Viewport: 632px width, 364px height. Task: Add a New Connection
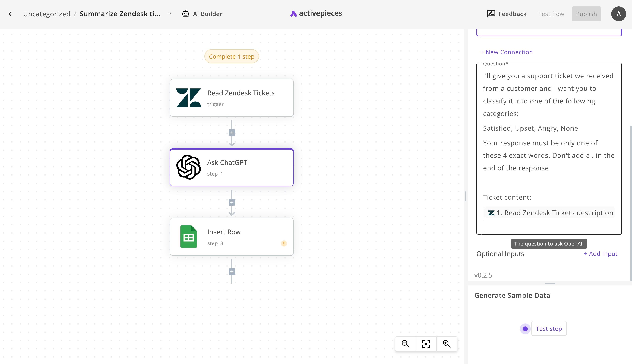click(x=507, y=52)
